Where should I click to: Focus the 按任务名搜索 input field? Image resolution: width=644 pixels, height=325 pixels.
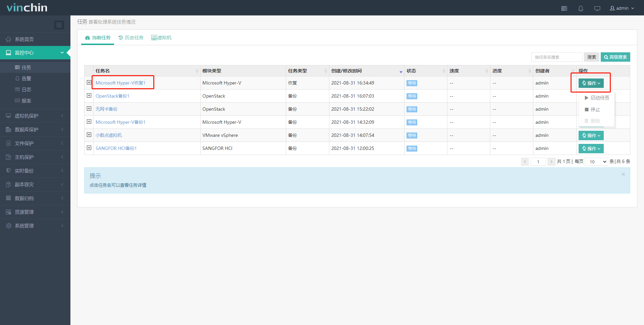[x=557, y=57]
